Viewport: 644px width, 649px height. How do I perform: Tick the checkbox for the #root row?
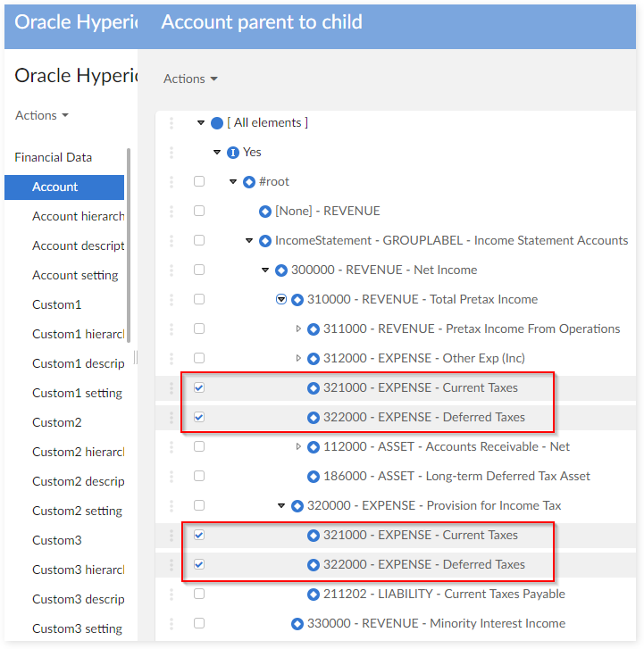pyautogui.click(x=199, y=181)
